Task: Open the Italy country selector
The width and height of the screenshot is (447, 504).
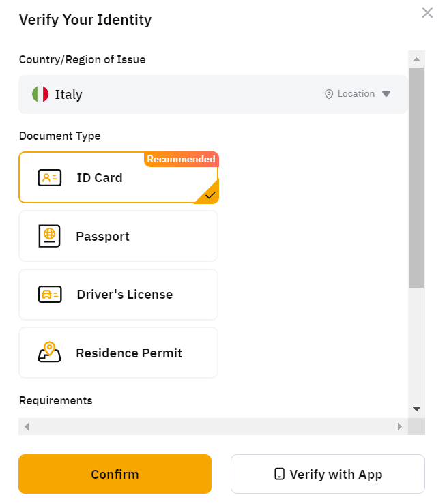Action: coord(213,94)
